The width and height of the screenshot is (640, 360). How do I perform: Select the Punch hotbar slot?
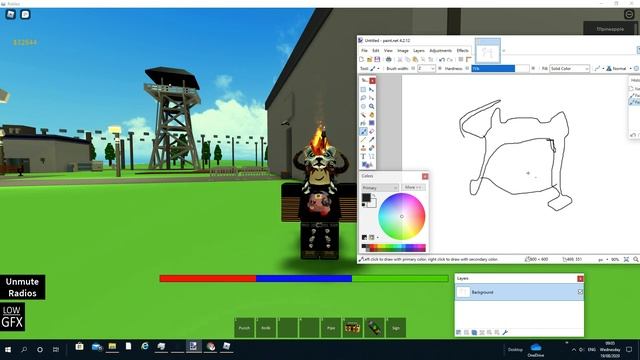[244, 327]
